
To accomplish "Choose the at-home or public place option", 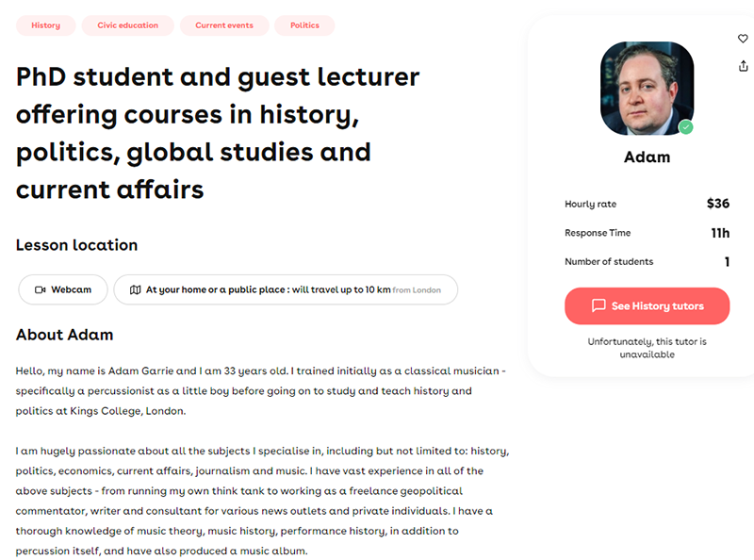I will (x=286, y=289).
